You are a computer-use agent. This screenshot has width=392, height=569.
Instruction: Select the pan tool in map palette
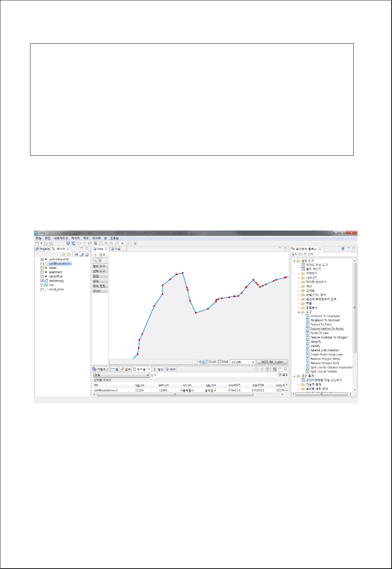[x=100, y=260]
